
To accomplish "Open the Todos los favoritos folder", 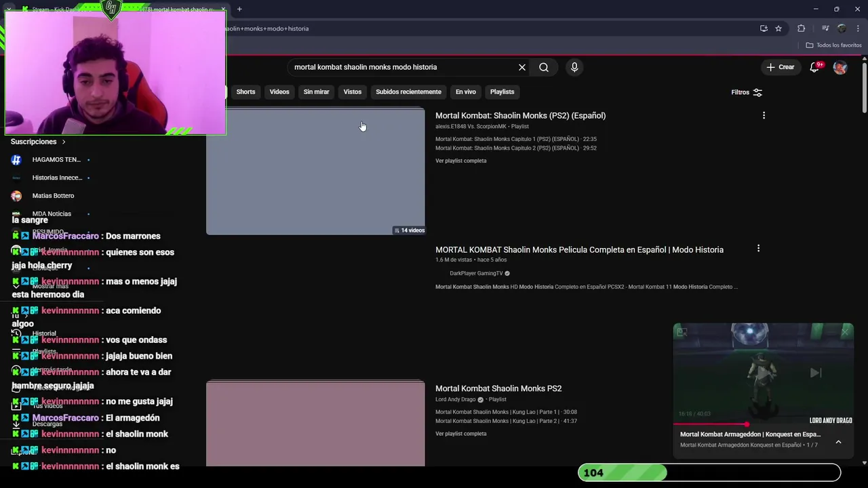I will (833, 45).
